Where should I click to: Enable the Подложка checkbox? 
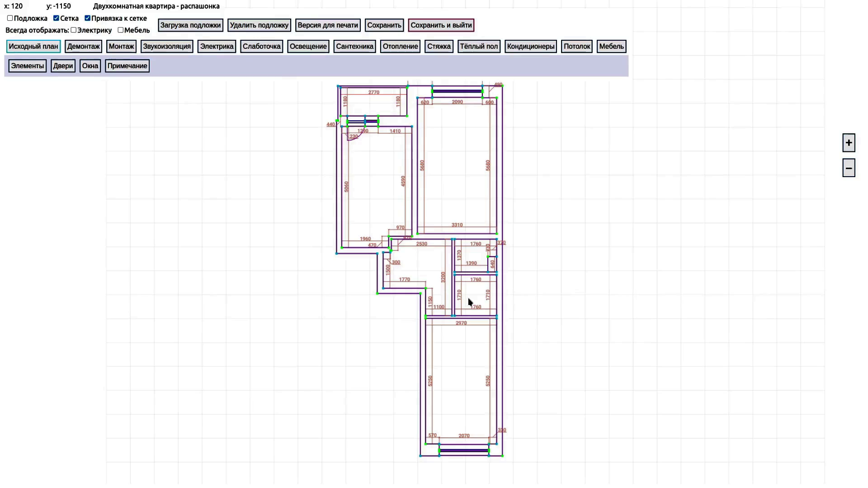[x=10, y=19]
